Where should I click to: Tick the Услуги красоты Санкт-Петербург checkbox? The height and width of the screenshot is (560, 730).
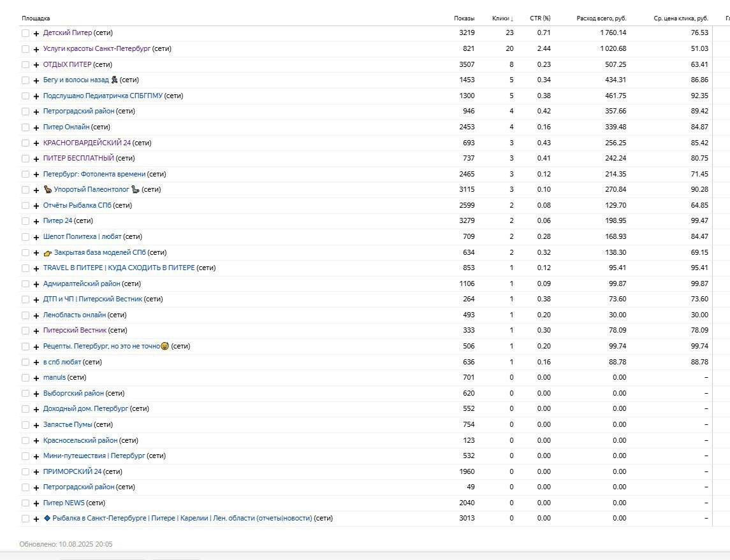(25, 49)
